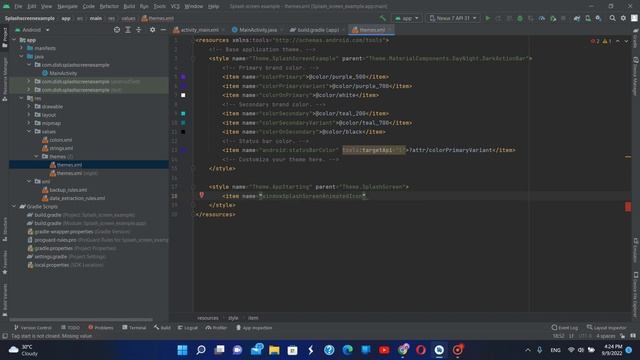
Task: Click white color swatch in gutter
Action: [183, 95]
